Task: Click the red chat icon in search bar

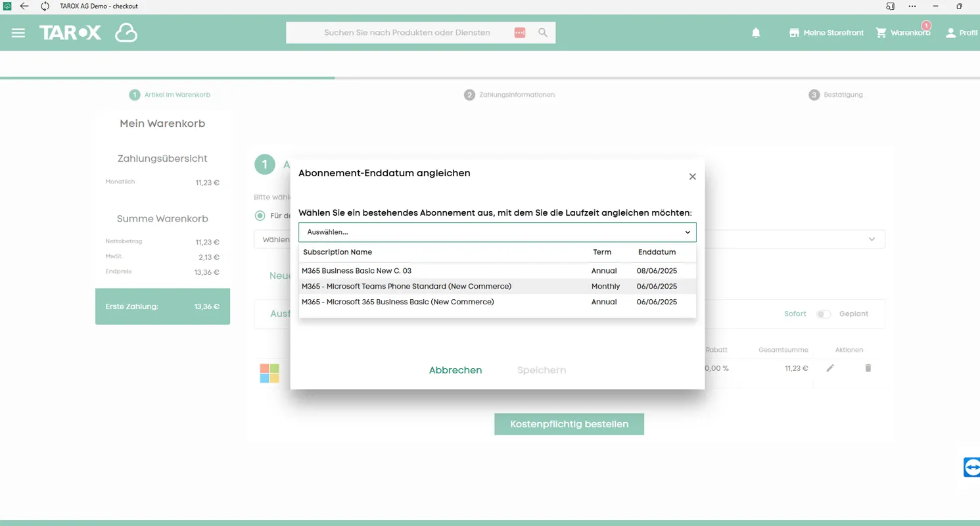Action: pyautogui.click(x=520, y=32)
